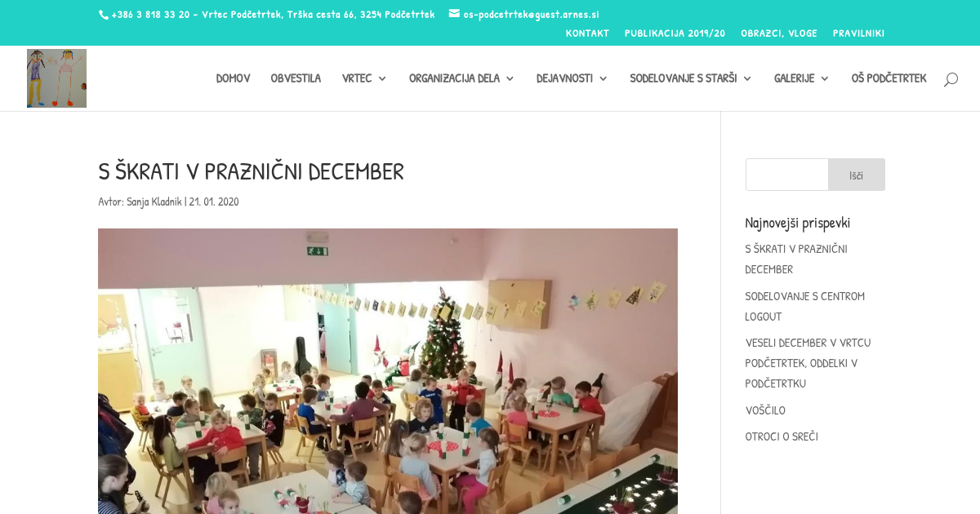980x514 pixels.
Task: Expand the GALERIJE dropdown
Action: click(801, 78)
